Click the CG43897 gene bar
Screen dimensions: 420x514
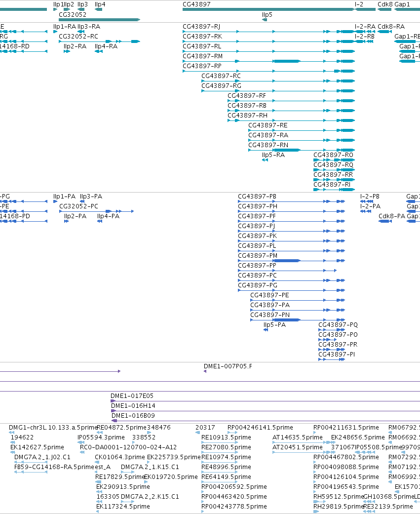(x=268, y=9)
